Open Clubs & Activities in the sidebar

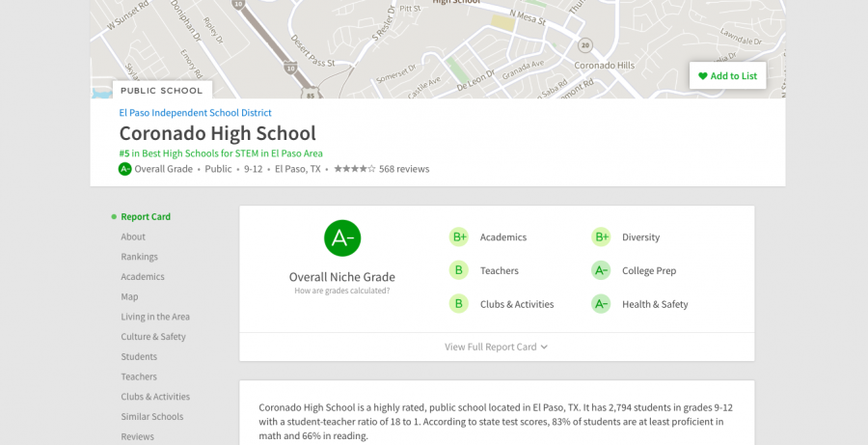coord(155,396)
